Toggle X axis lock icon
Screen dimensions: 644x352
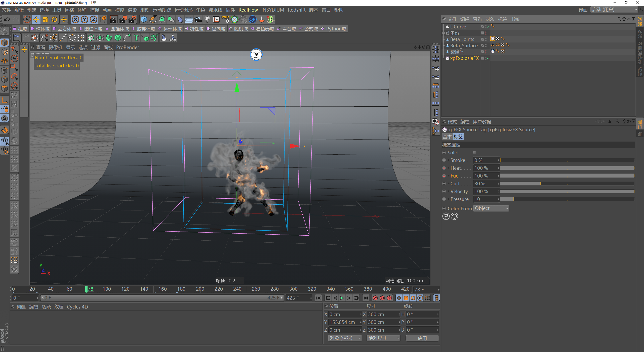[x=75, y=19]
